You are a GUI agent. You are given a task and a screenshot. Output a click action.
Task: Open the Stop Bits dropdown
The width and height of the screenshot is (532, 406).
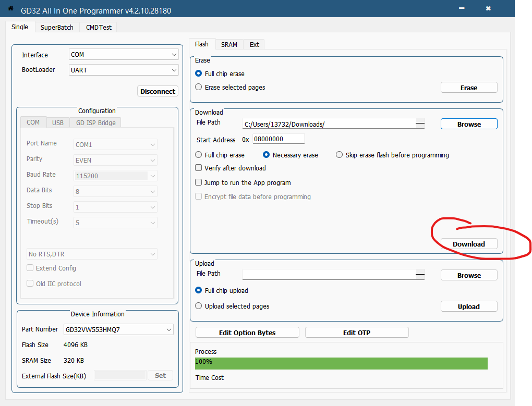pyautogui.click(x=115, y=207)
